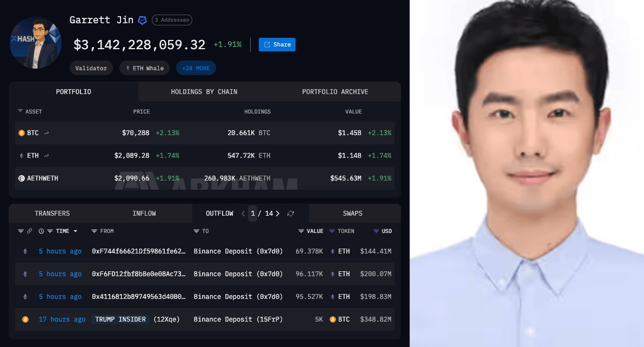Click the transaction link icon in header
This screenshot has width=644, height=347.
pyautogui.click(x=30, y=231)
